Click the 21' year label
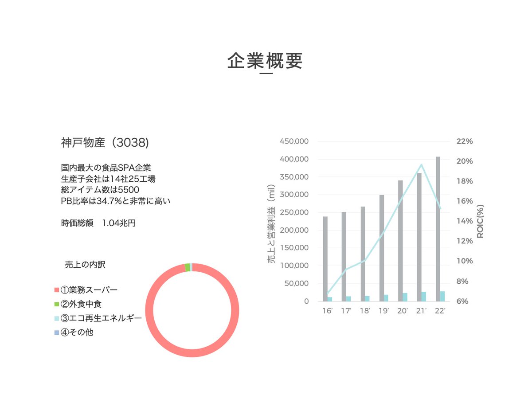 coord(422,311)
